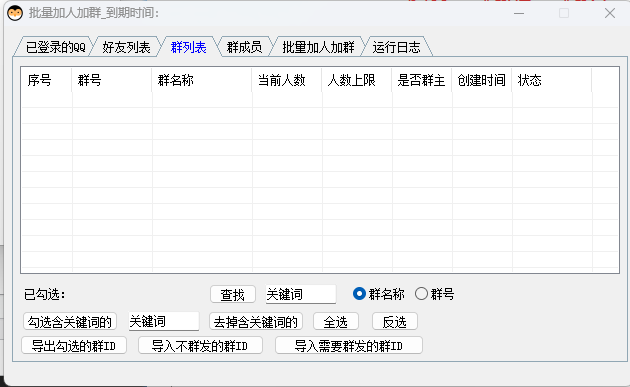Open the 好友列表 tab

126,47
